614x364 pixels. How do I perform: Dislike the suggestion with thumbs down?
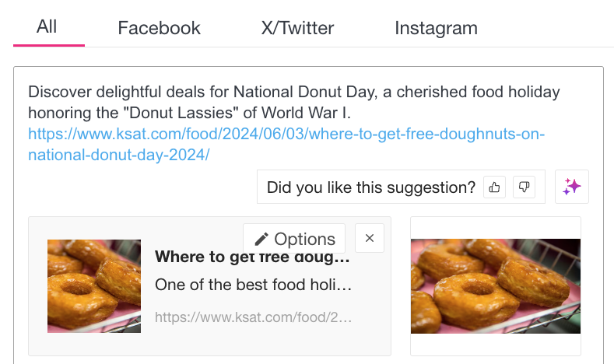[525, 187]
